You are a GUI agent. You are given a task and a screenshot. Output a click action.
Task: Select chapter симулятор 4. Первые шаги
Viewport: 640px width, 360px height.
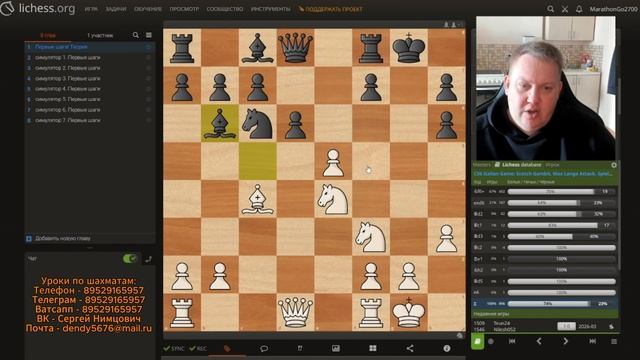[x=90, y=89]
